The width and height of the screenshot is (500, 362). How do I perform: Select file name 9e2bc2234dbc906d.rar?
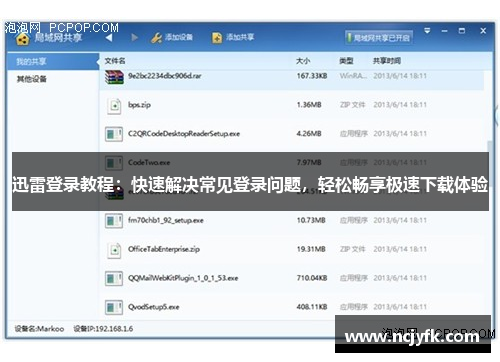tap(165, 76)
